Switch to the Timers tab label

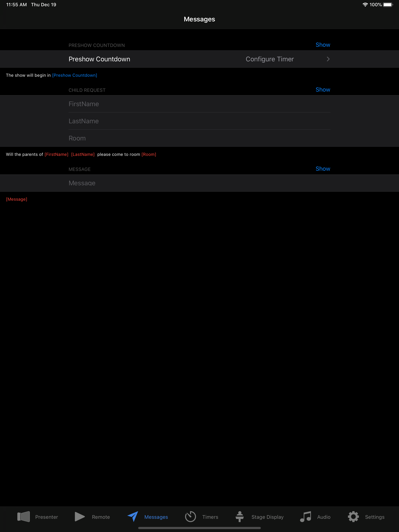coord(210,517)
